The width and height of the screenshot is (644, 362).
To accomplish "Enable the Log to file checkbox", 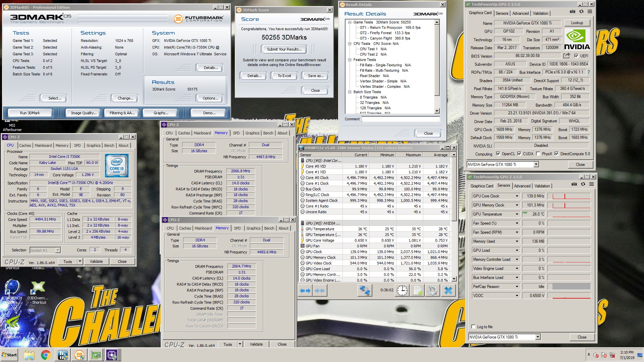I will 473,327.
